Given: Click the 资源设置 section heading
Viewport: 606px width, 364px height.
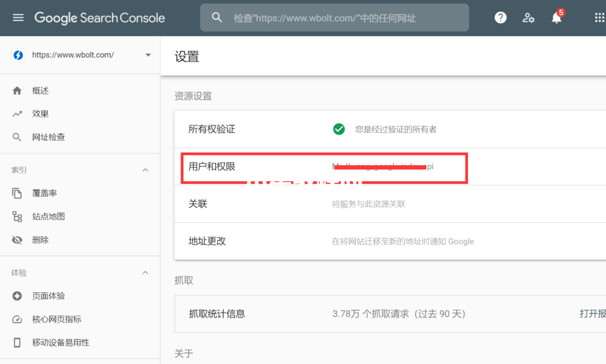Looking at the screenshot, I should [x=193, y=96].
